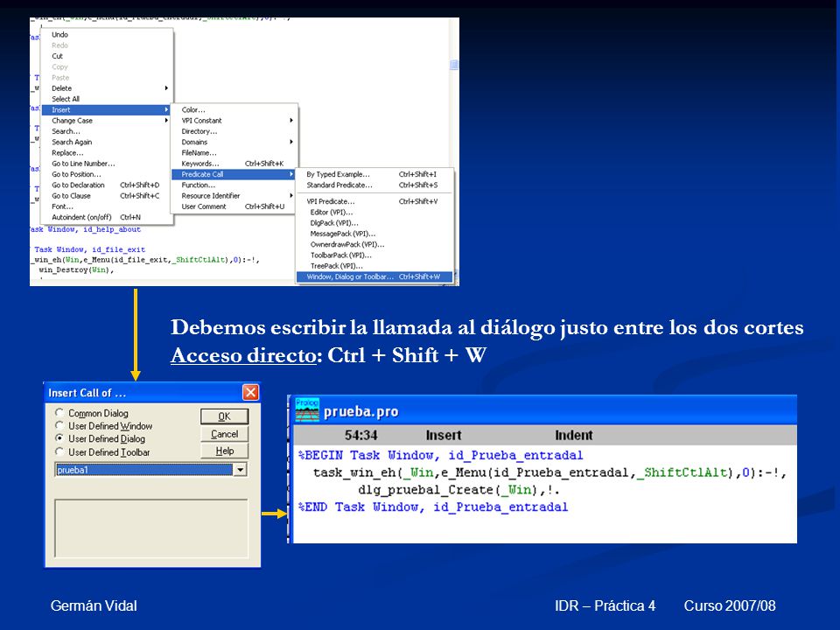Choose Function... in Insert submenu
840x630 pixels.
point(234,185)
